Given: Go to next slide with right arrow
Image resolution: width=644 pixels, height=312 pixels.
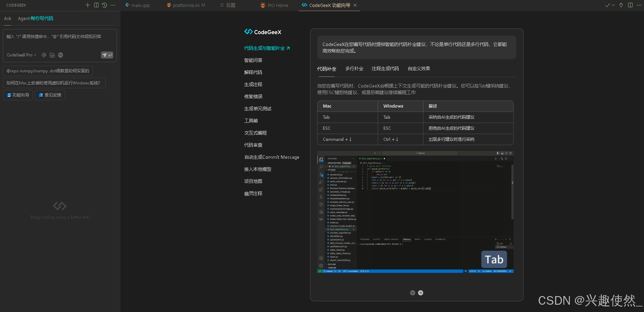Looking at the screenshot, I should (420, 293).
